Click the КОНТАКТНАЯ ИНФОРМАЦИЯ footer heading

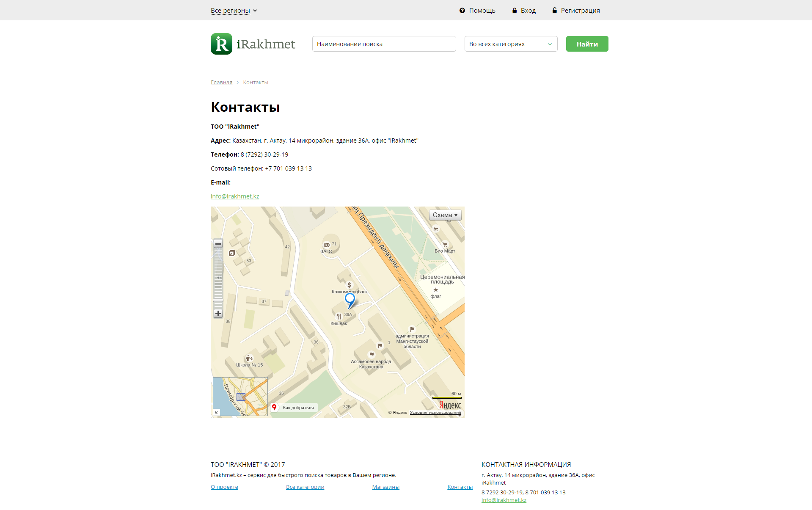click(526, 465)
